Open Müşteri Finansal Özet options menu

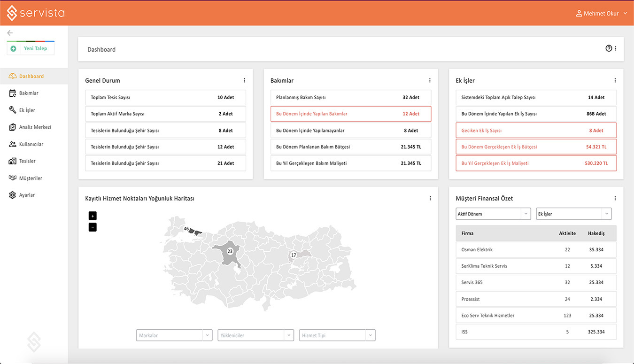pyautogui.click(x=615, y=198)
